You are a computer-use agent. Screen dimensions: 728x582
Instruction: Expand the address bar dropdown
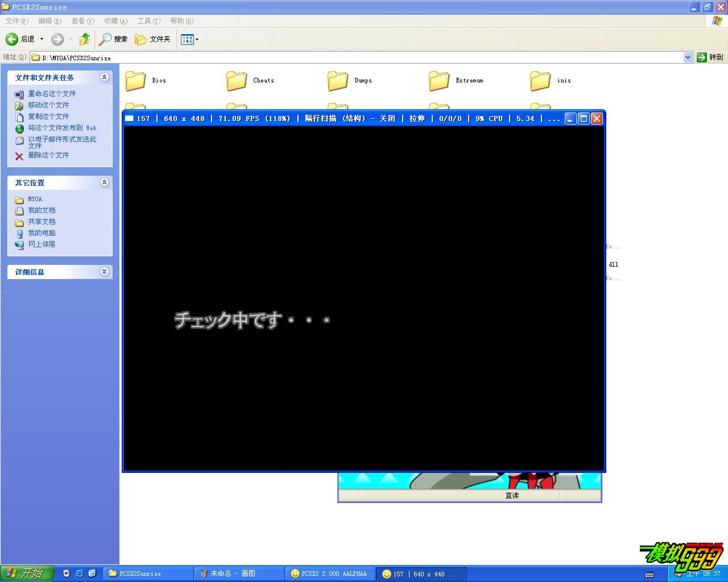pos(688,57)
